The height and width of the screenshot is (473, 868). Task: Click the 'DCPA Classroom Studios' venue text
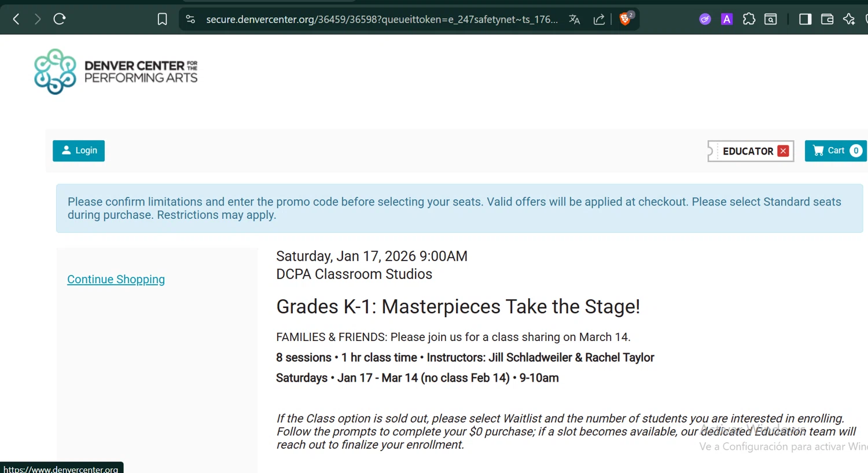click(354, 274)
